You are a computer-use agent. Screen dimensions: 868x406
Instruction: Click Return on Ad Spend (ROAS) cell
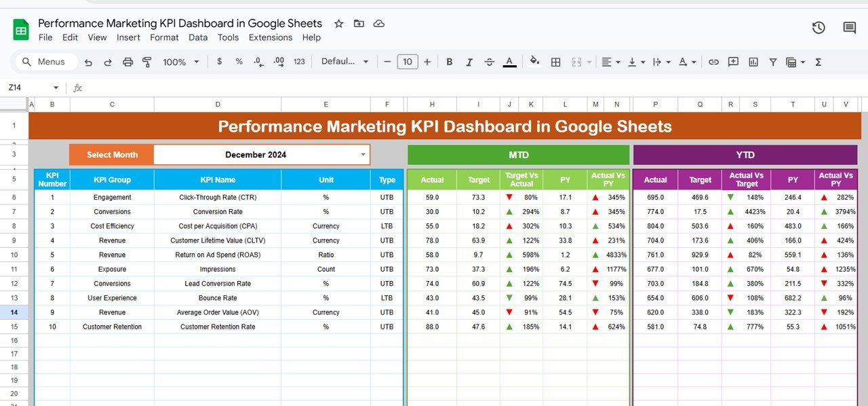(x=218, y=255)
